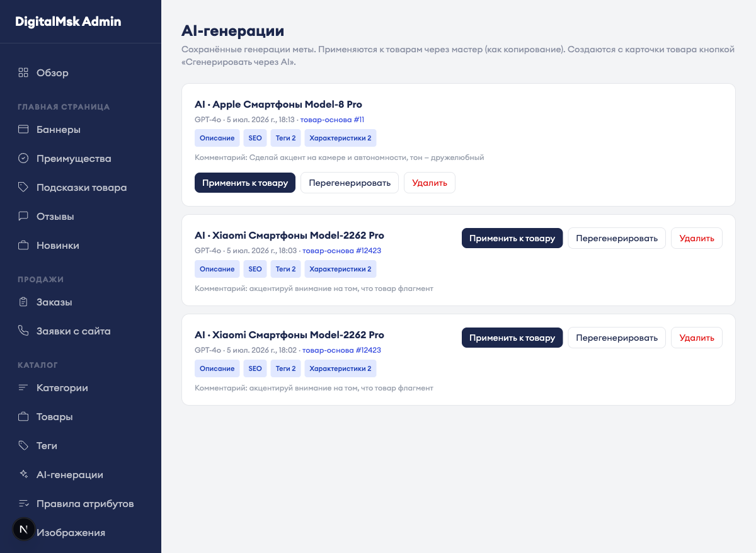The height and width of the screenshot is (553, 756).
Task: Click the round N logo badge
Action: coord(24,530)
